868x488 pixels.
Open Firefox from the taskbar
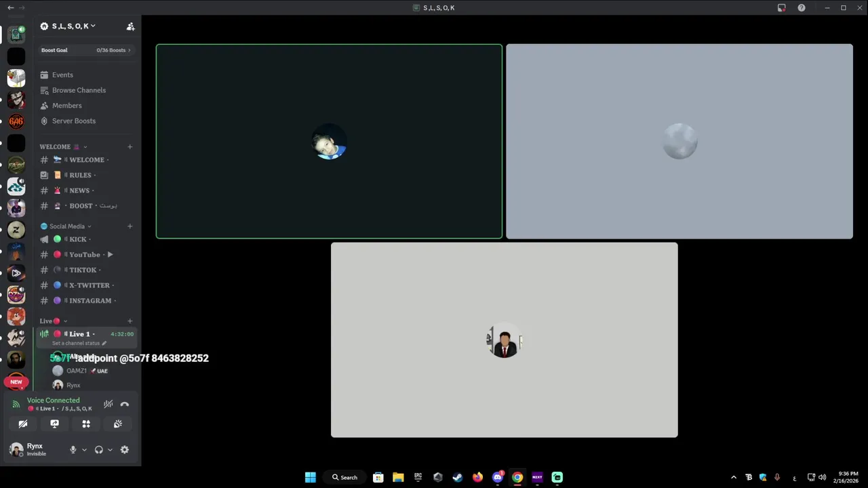coord(477,477)
